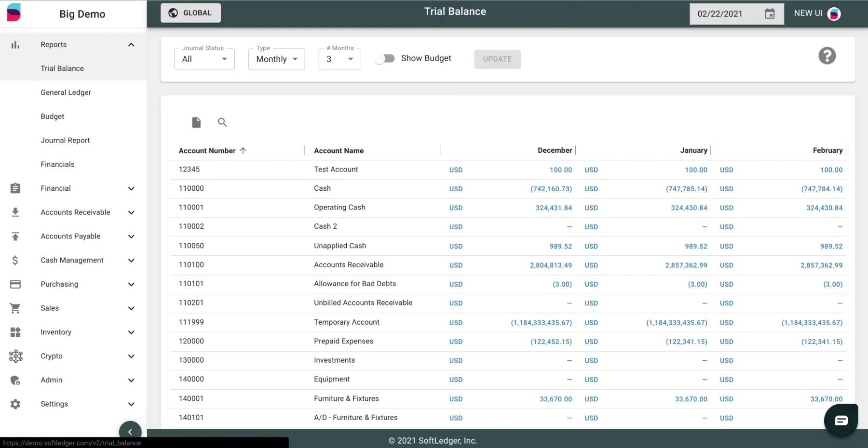Click the Financial clipboard icon
Screen dimensions: 868x448
[15, 188]
